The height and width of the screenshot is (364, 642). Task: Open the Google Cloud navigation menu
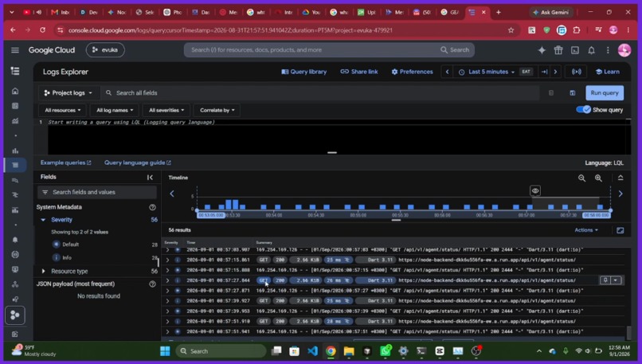pyautogui.click(x=15, y=50)
